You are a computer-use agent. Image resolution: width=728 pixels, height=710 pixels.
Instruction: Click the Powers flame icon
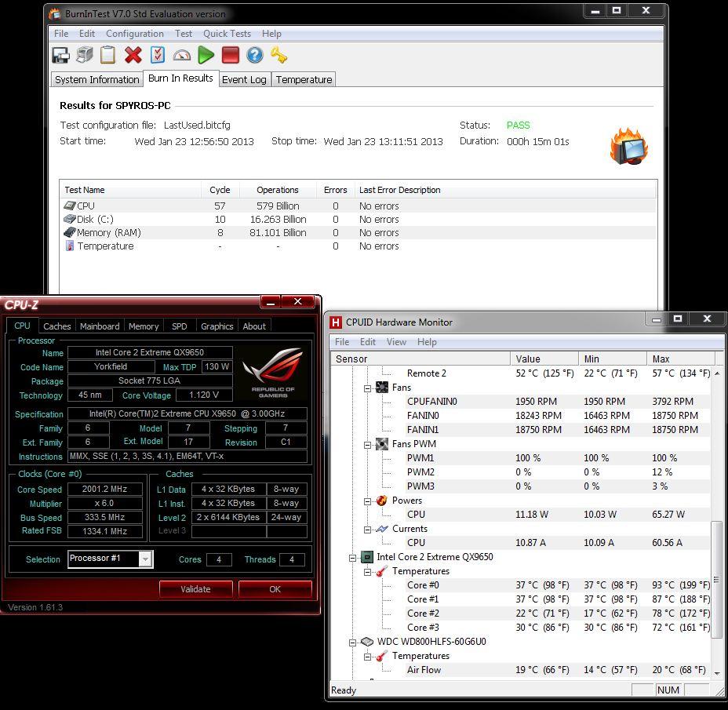[381, 500]
